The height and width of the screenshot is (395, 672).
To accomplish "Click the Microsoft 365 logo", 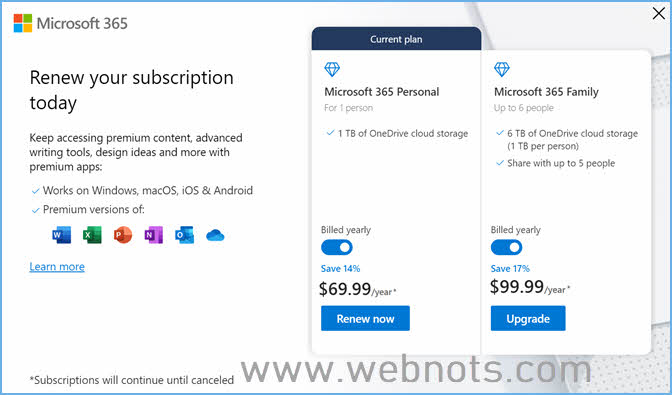I will coord(71,23).
